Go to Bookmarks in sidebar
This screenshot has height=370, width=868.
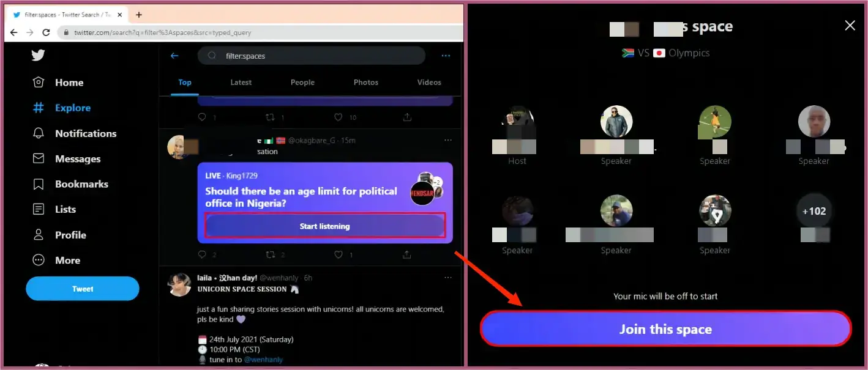81,184
